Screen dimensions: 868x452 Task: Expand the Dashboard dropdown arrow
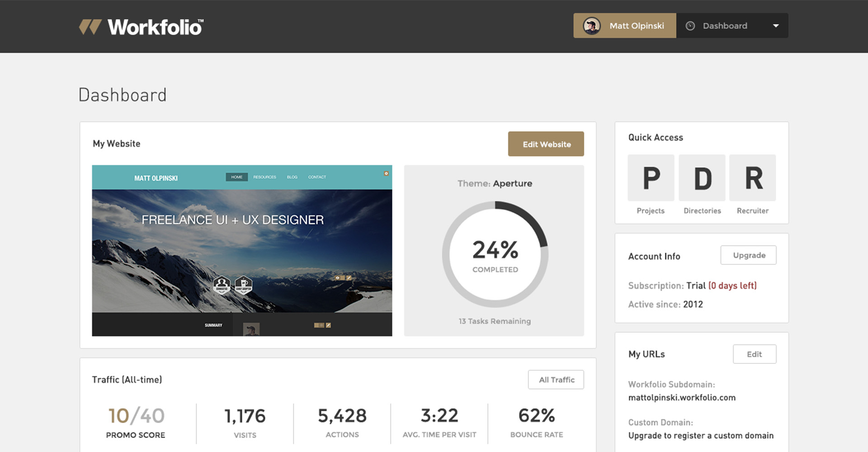(x=776, y=26)
